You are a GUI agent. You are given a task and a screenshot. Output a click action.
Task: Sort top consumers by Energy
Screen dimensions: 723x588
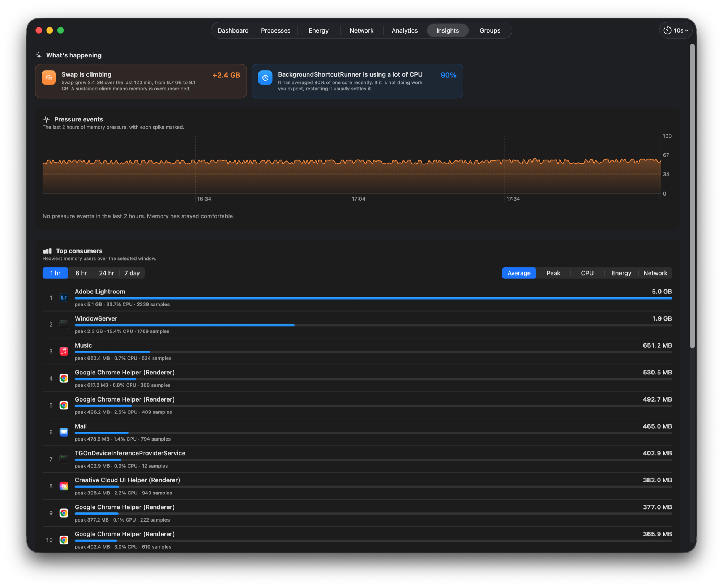pos(621,273)
